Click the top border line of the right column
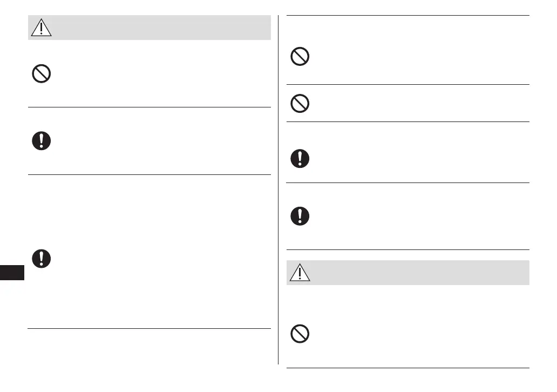 407,16
